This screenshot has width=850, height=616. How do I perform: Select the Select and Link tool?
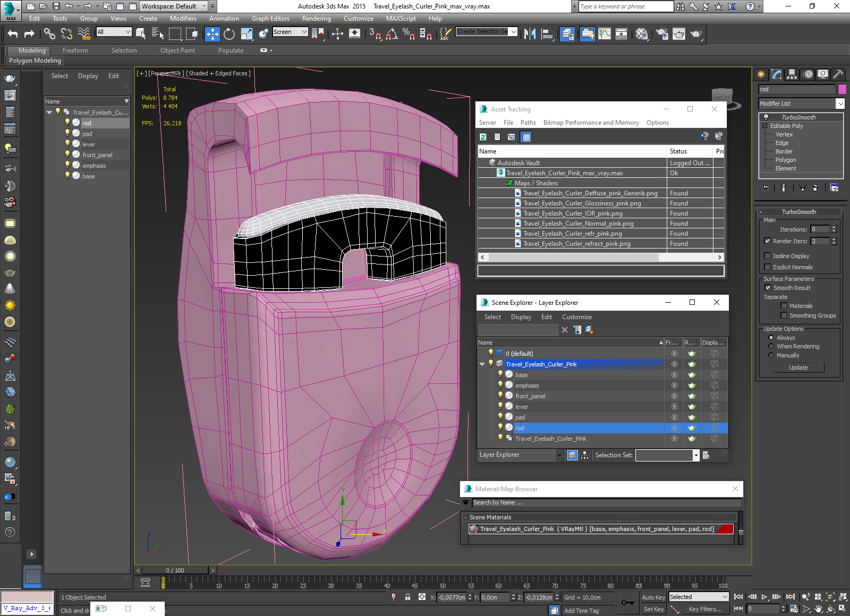click(49, 34)
